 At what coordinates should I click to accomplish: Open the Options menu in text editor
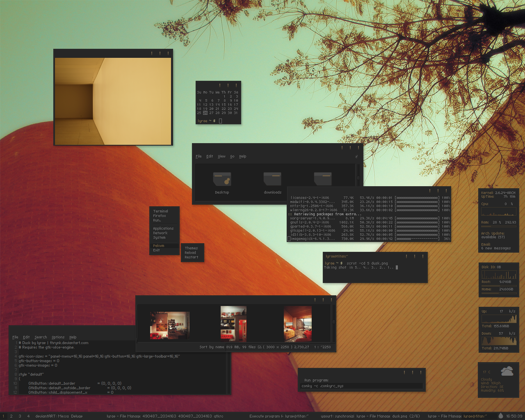point(58,337)
